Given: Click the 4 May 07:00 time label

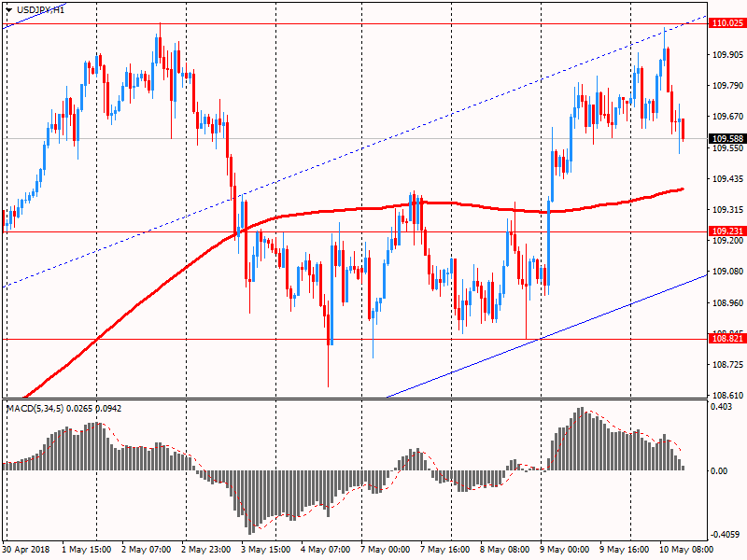Looking at the screenshot, I should point(325,550).
